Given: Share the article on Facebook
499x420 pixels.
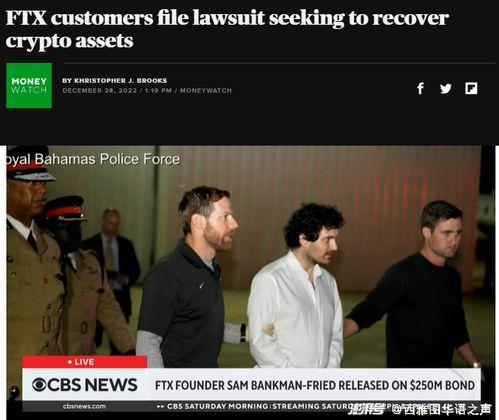Looking at the screenshot, I should [x=420, y=89].
